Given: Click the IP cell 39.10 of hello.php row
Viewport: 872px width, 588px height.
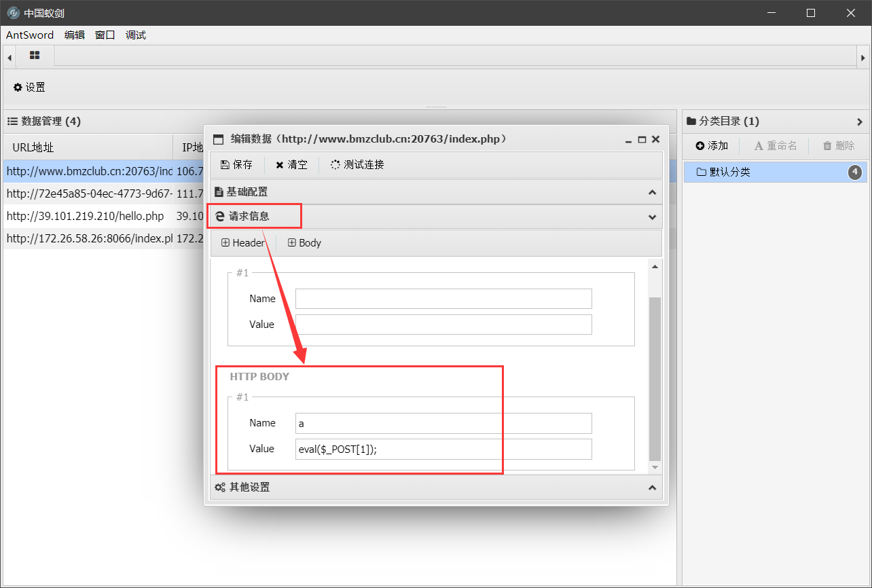Looking at the screenshot, I should [189, 216].
